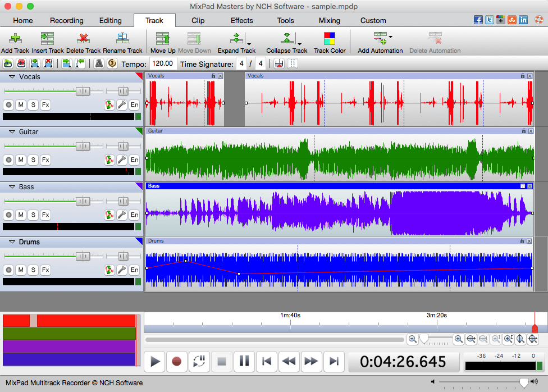
Task: Open Drums track settings wrench
Action: 122,270
